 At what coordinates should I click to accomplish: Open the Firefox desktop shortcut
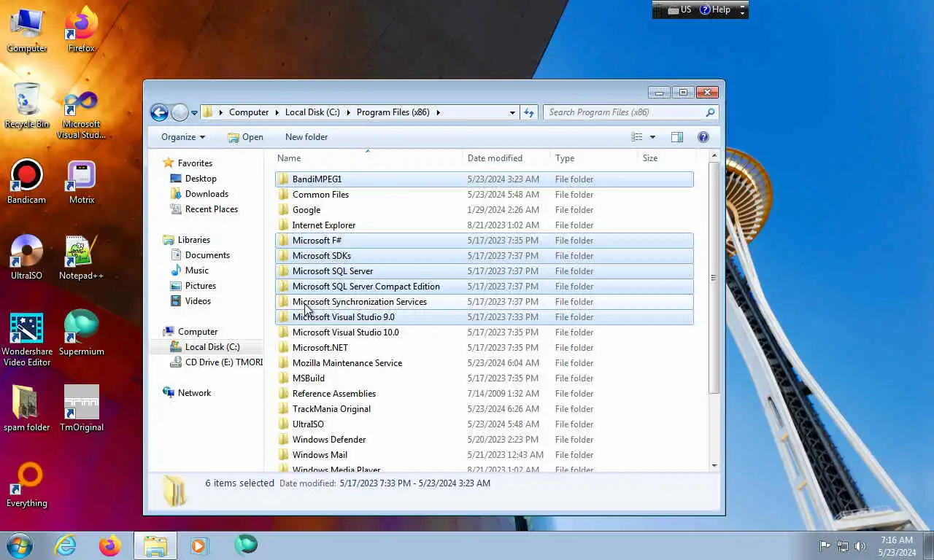pyautogui.click(x=81, y=31)
